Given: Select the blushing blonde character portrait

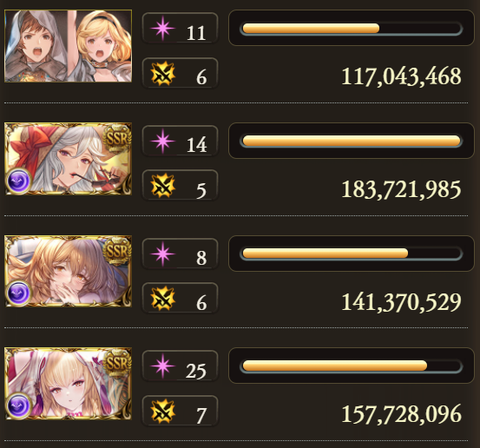Looking at the screenshot, I should point(68,271).
